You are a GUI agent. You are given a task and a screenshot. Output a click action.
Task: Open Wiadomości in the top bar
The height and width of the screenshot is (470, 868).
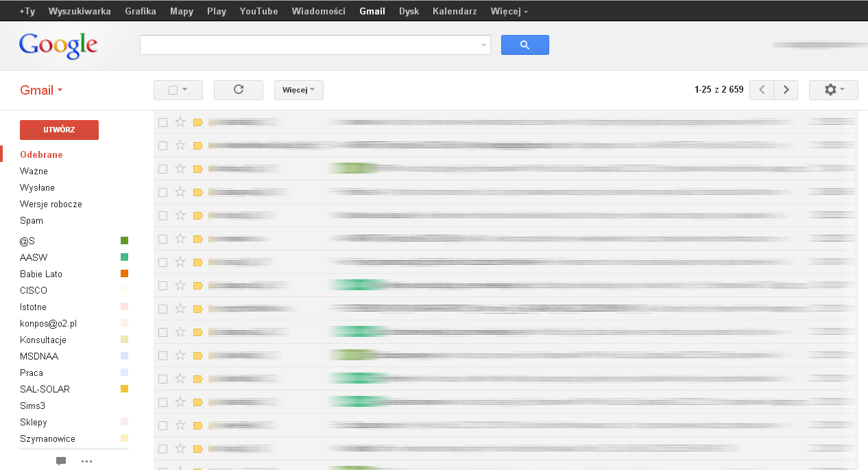pyautogui.click(x=319, y=11)
